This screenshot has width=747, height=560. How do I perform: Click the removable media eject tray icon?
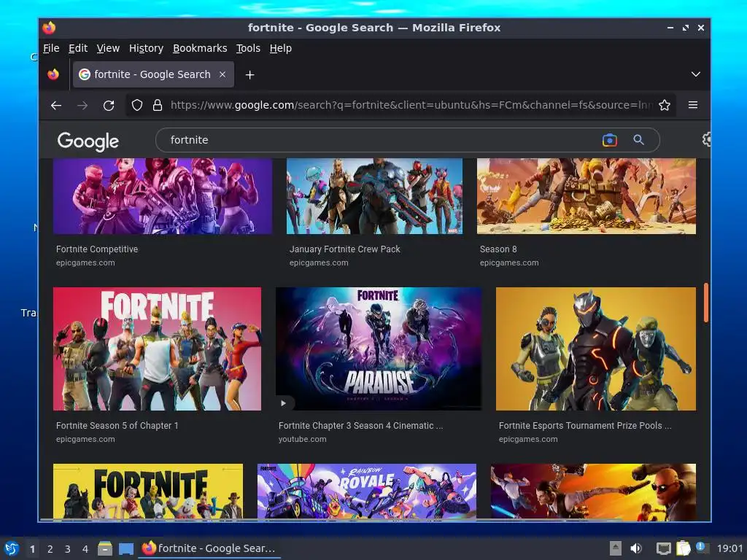click(616, 548)
